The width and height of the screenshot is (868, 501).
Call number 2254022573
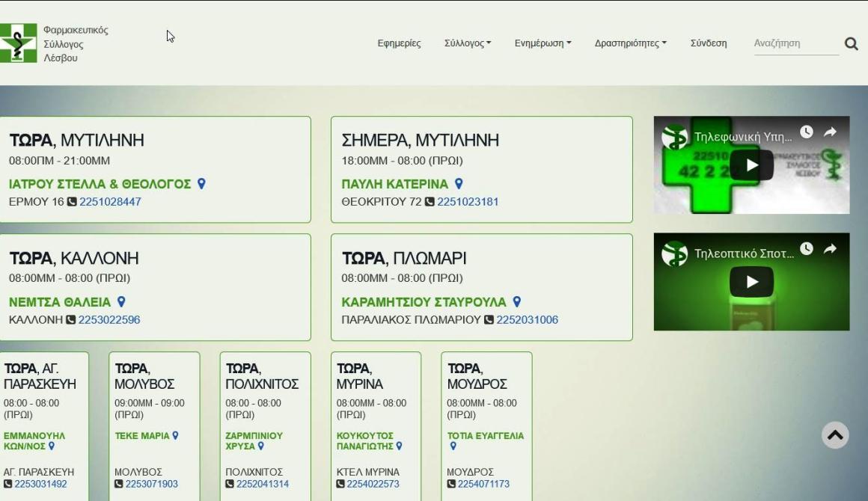(373, 484)
